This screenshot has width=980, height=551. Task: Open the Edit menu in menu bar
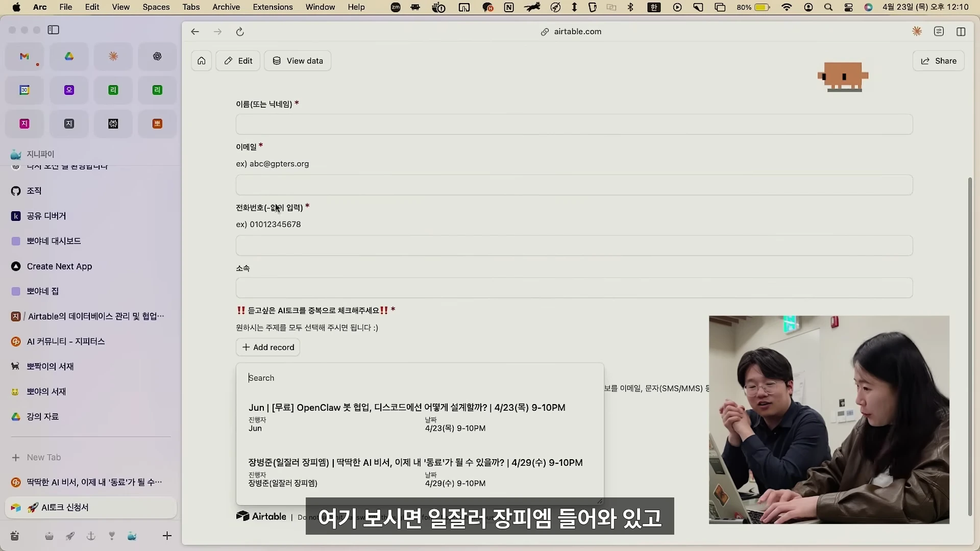92,7
